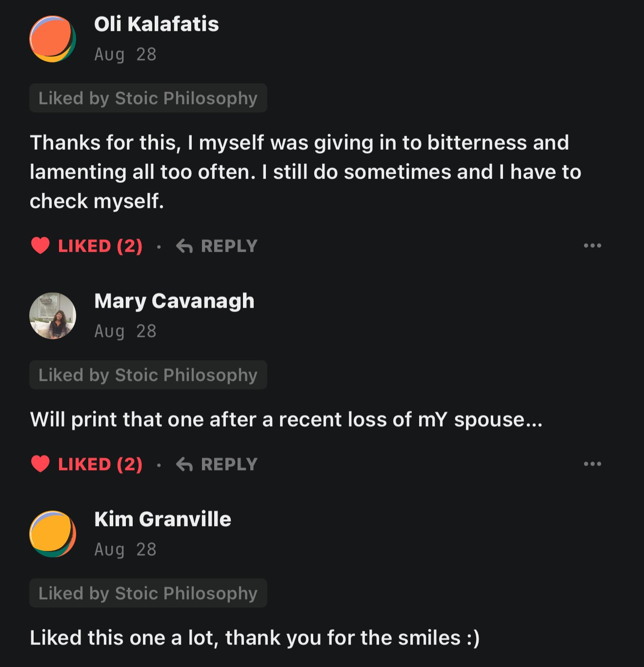Click the reply arrow icon under Mary's comment
The image size is (644, 667).
pos(184,464)
